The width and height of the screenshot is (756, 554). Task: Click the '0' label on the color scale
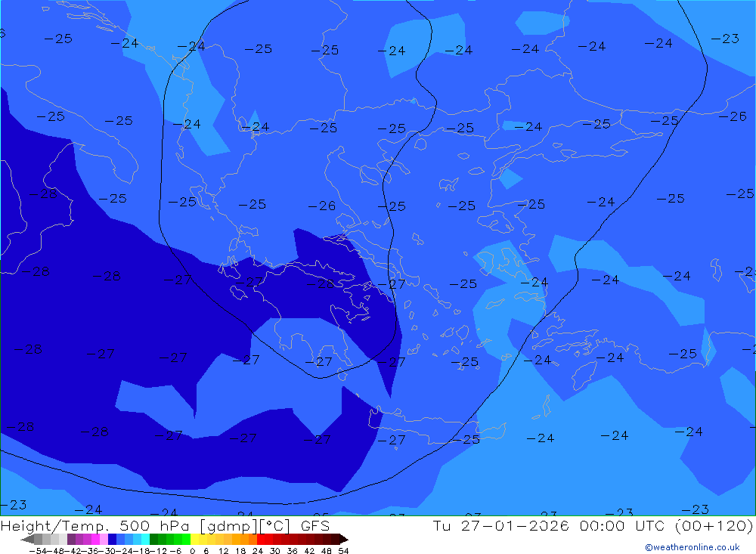pyautogui.click(x=192, y=551)
